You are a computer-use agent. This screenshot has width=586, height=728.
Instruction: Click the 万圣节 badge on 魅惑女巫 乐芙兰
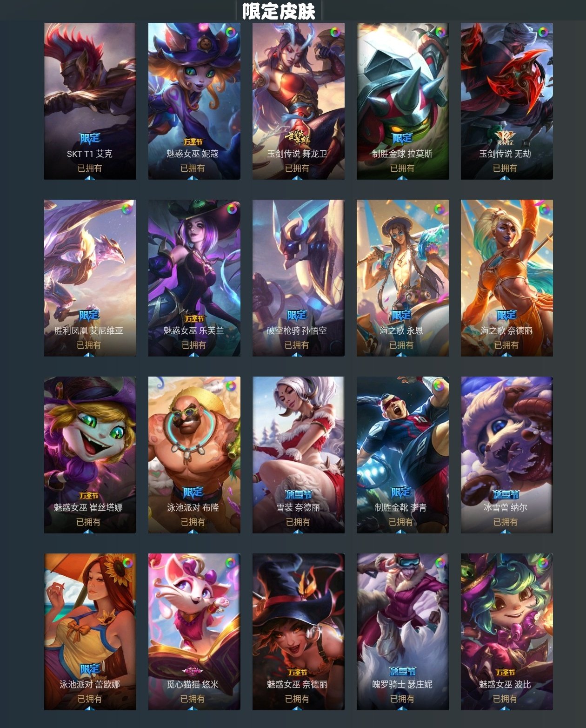194,318
